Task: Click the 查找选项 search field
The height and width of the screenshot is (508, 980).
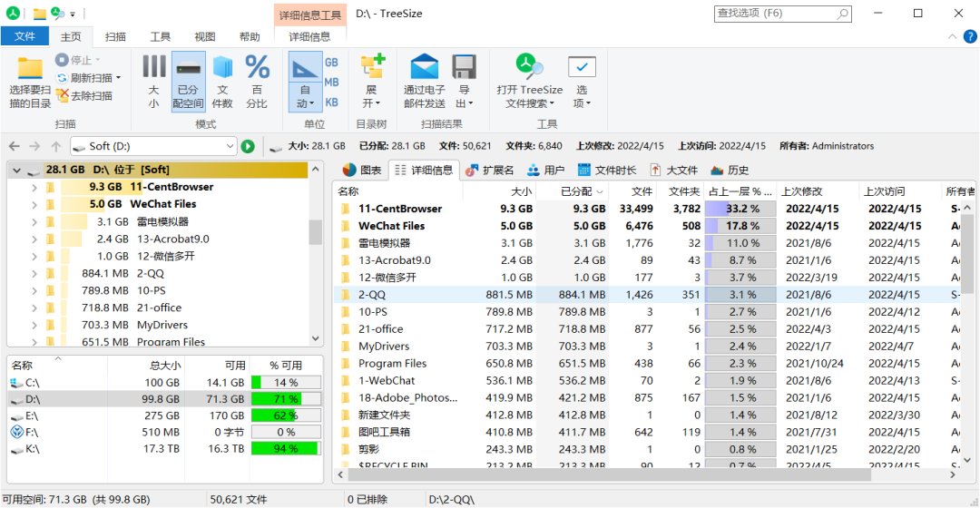Action: (773, 14)
